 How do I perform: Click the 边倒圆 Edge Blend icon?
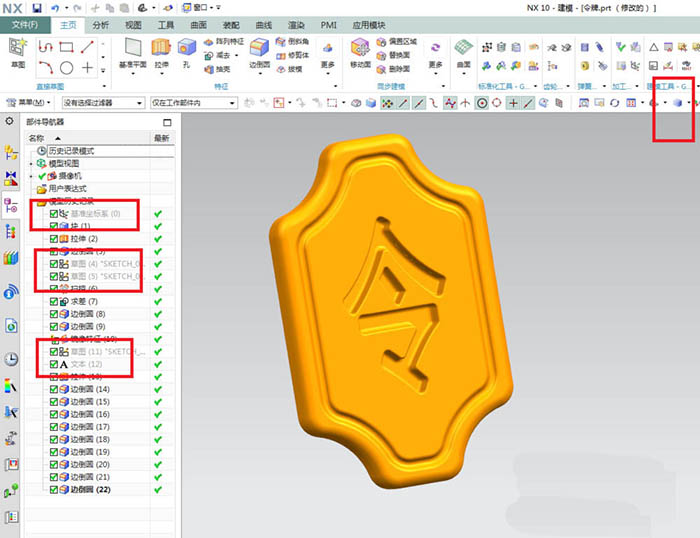tap(259, 47)
